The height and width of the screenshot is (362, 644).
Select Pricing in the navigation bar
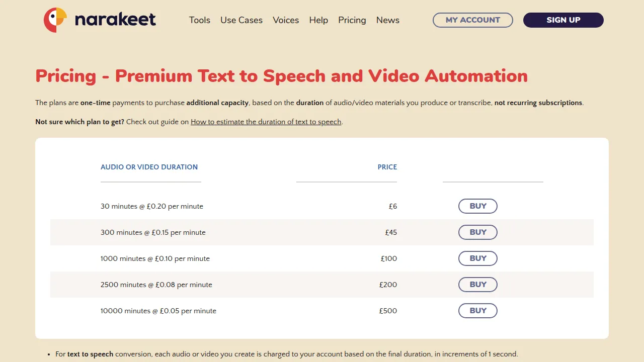[352, 20]
